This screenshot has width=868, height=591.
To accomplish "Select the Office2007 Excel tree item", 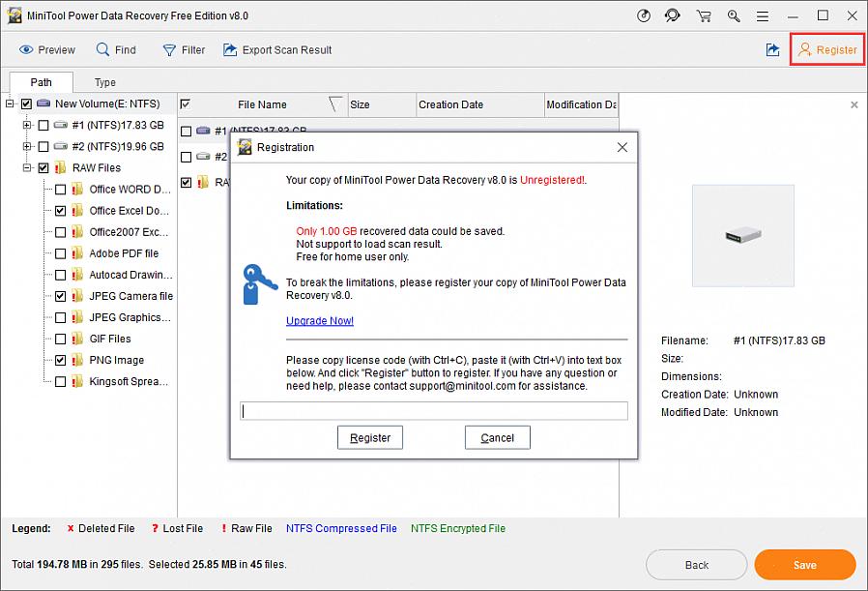I will coord(129,232).
